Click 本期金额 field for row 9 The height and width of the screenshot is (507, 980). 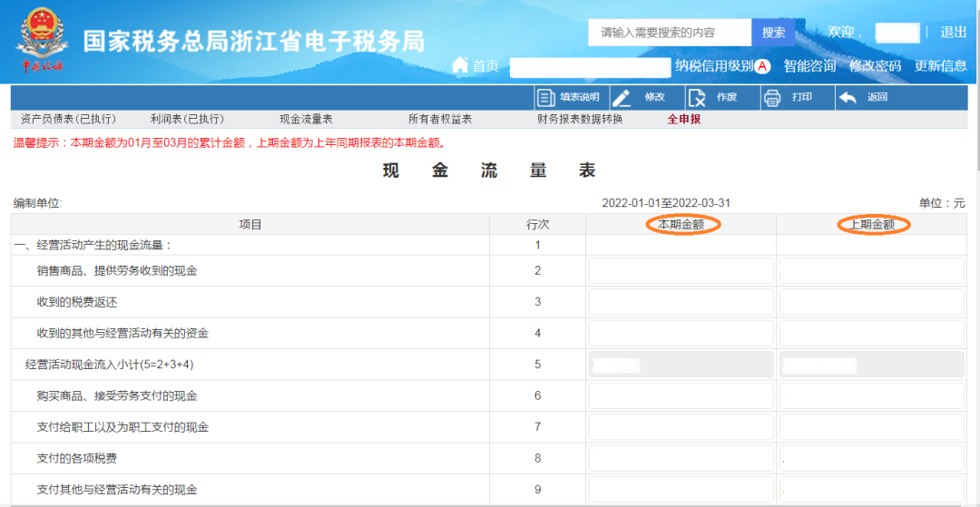point(681,490)
